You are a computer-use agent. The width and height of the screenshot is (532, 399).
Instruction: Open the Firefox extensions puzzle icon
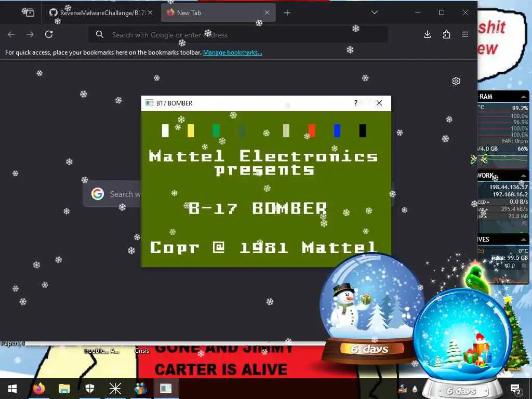446,34
